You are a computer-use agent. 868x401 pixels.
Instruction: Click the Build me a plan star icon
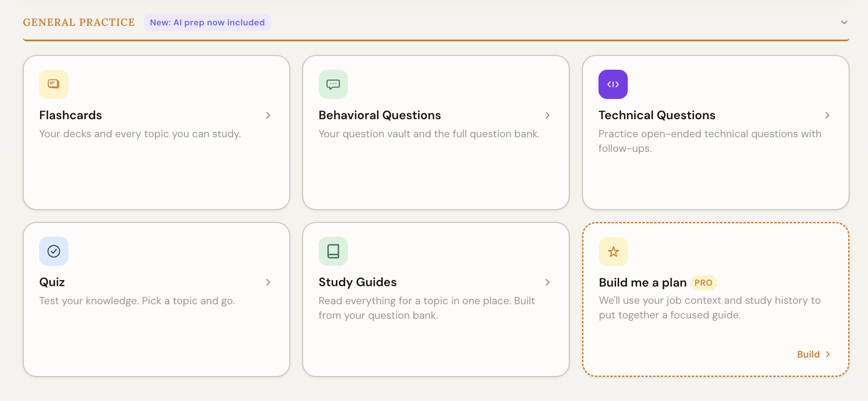pyautogui.click(x=614, y=252)
